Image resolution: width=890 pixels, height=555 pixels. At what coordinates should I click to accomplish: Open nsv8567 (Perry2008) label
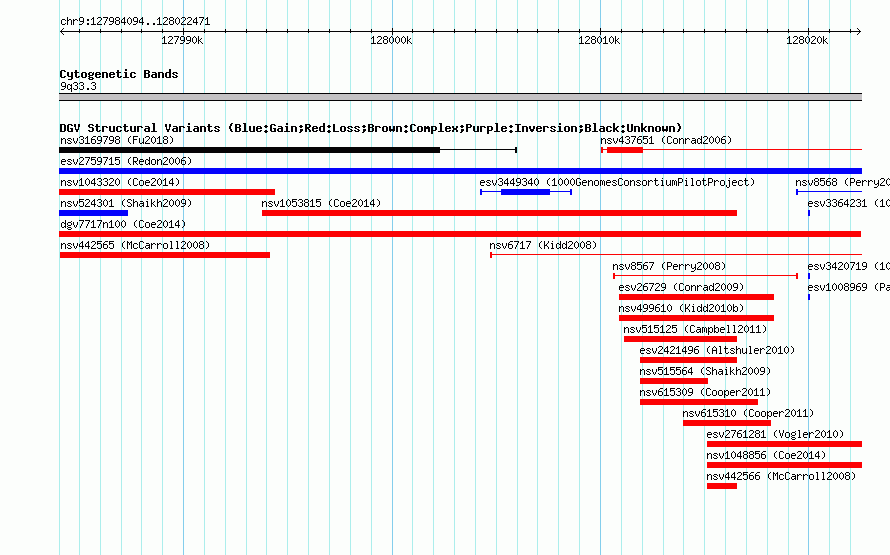click(x=669, y=266)
